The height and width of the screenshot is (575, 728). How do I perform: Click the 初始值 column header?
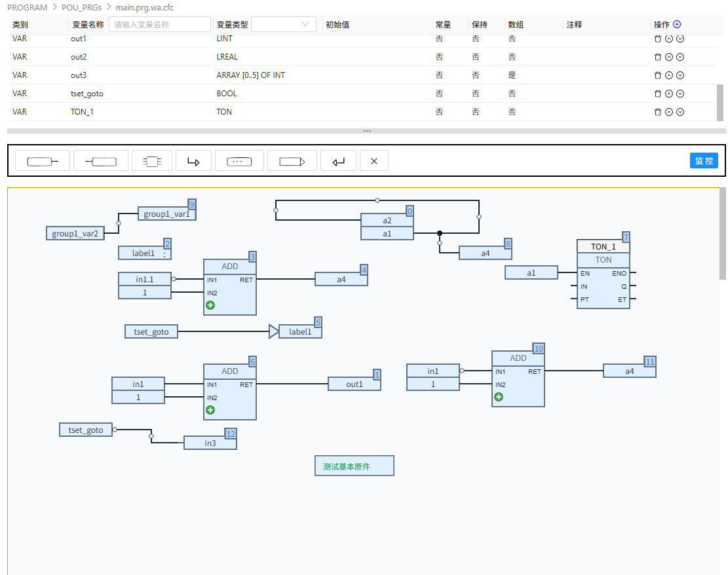(337, 25)
